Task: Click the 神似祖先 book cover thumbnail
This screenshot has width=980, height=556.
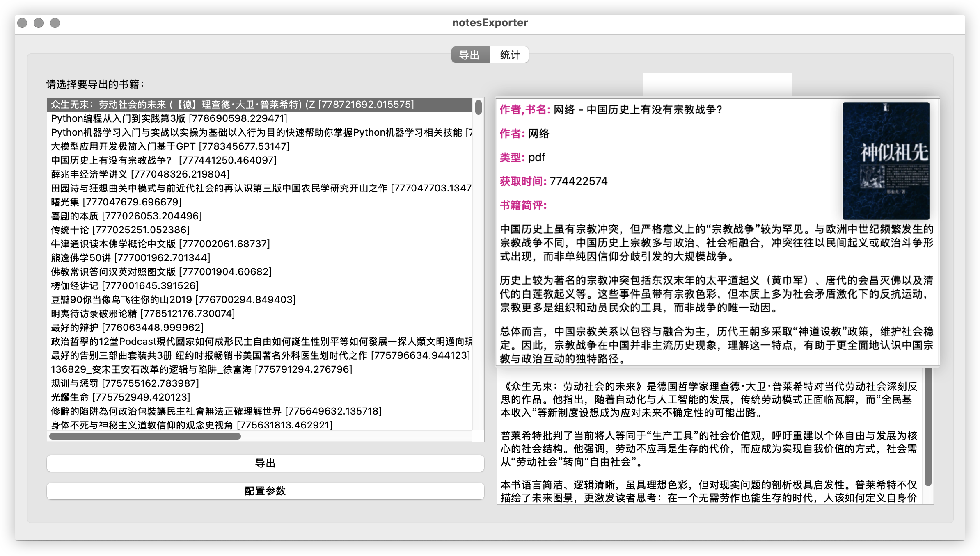Action: point(886,161)
